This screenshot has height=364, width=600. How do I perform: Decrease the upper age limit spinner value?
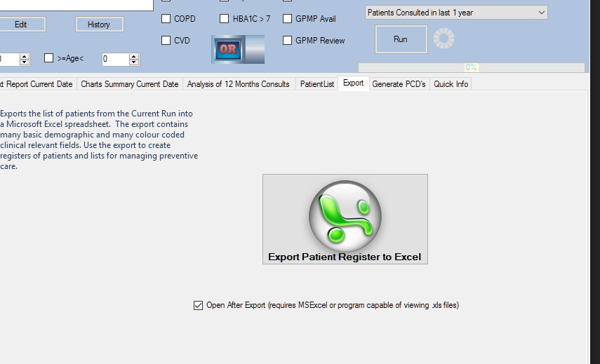pyautogui.click(x=135, y=62)
